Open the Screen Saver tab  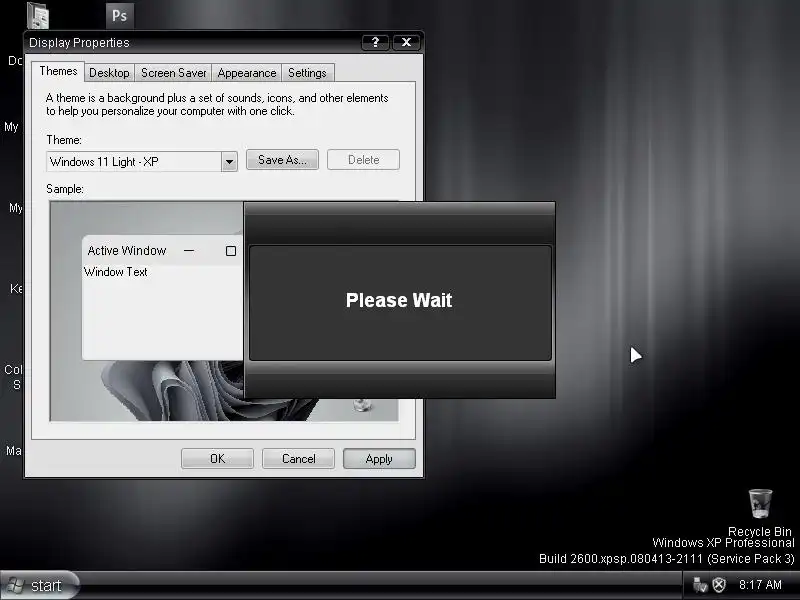click(x=173, y=73)
